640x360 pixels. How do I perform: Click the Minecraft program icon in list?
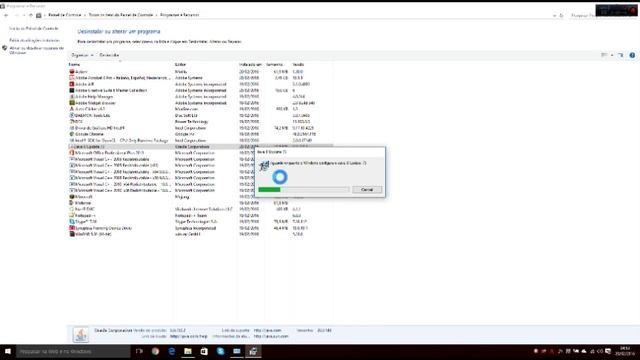tap(72, 196)
